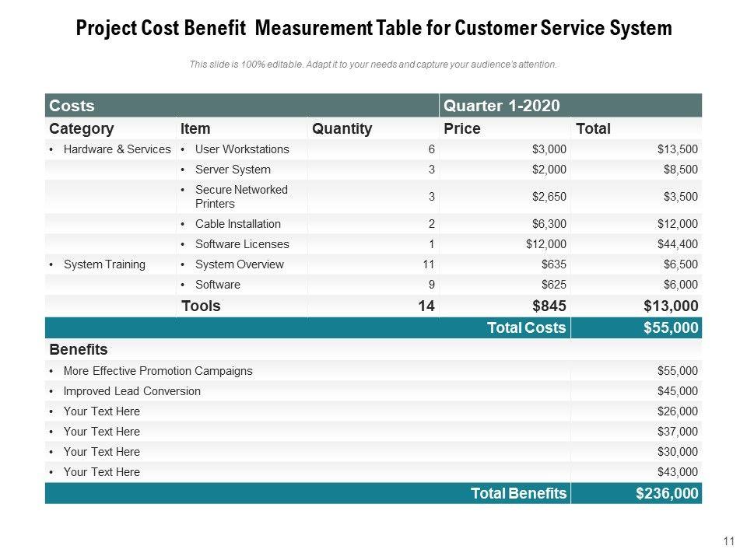
Task: Select the $37,000 benefit value
Action: [678, 432]
